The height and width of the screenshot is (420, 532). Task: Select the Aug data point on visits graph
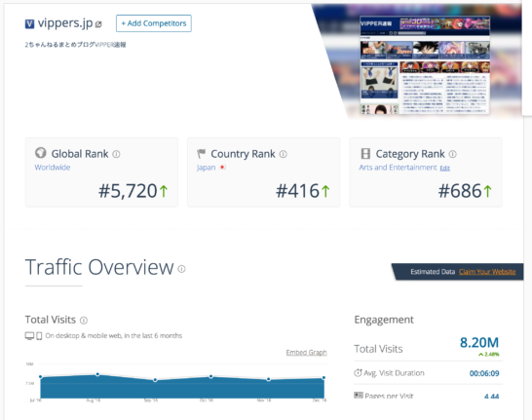[x=97, y=374]
